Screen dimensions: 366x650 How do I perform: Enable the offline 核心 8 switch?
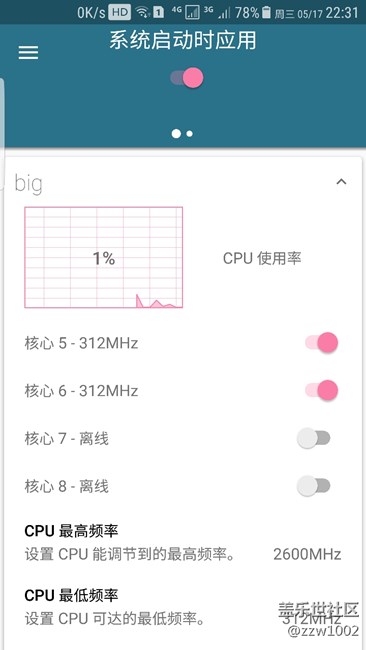pyautogui.click(x=314, y=486)
